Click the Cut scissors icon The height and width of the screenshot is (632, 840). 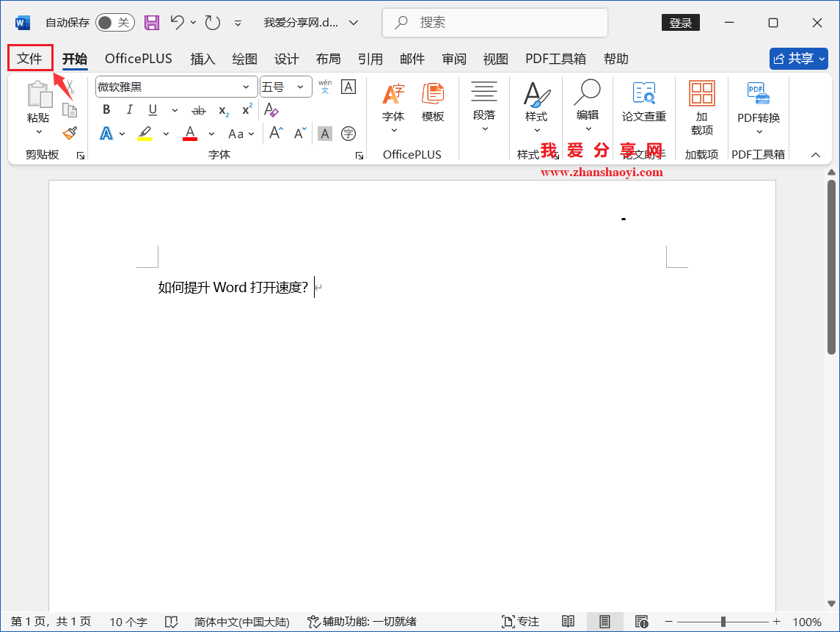point(70,87)
